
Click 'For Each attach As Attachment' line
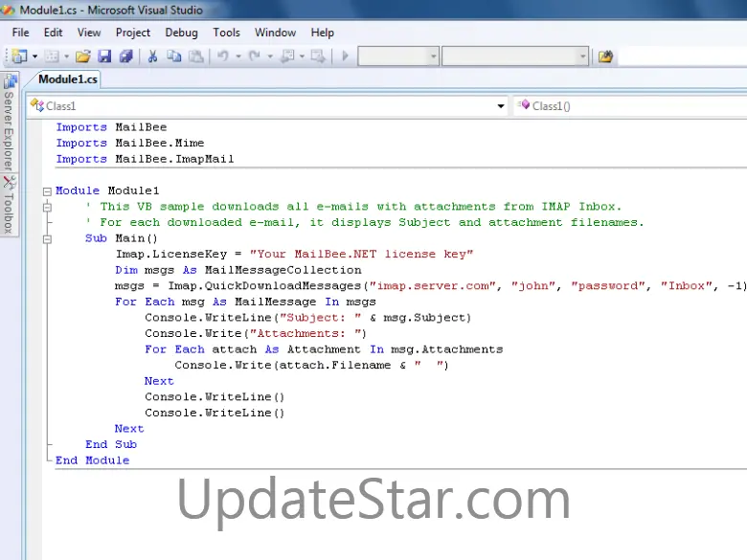(x=324, y=349)
